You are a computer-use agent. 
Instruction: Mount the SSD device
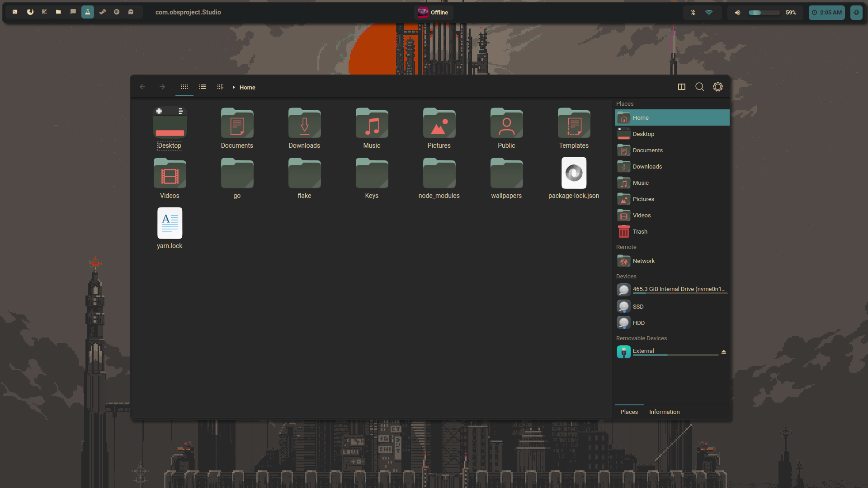click(x=672, y=306)
